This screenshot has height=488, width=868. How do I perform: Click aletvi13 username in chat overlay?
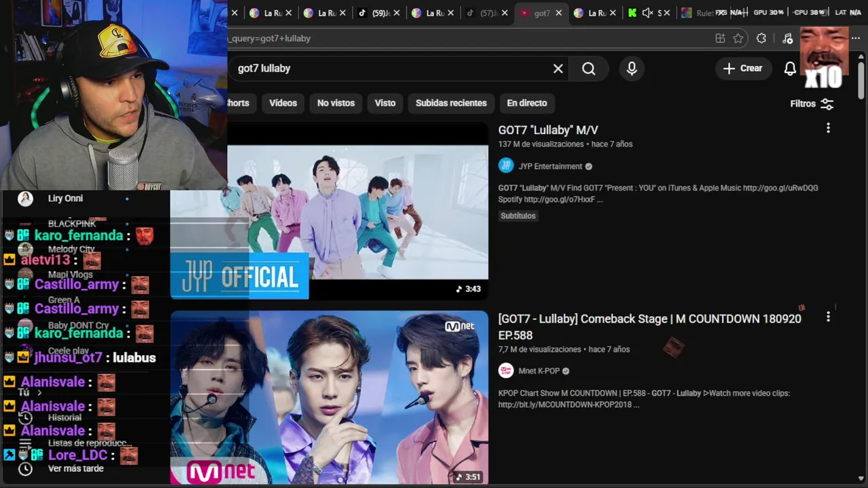pos(45,260)
